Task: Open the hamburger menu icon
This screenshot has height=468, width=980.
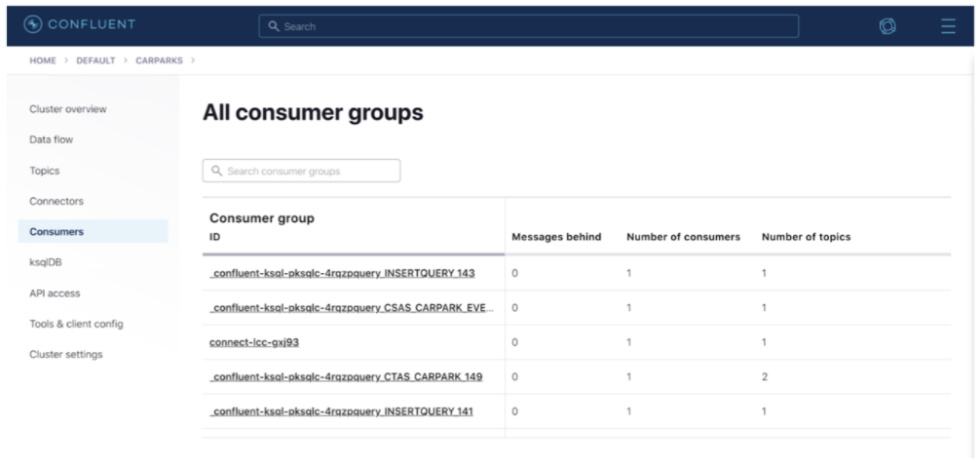Action: point(948,25)
